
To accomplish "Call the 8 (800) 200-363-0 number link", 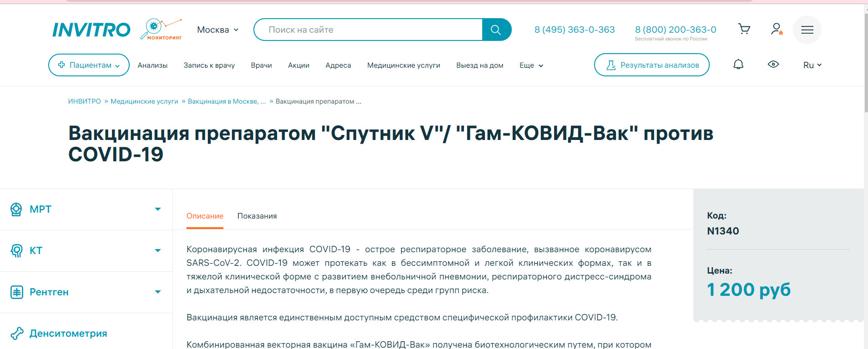I will [676, 30].
